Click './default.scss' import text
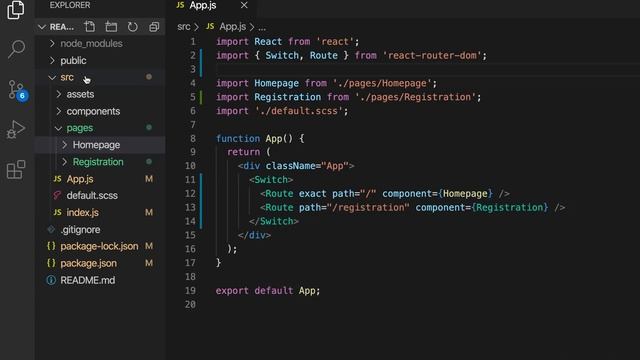Image resolution: width=640 pixels, height=360 pixels. tap(299, 111)
